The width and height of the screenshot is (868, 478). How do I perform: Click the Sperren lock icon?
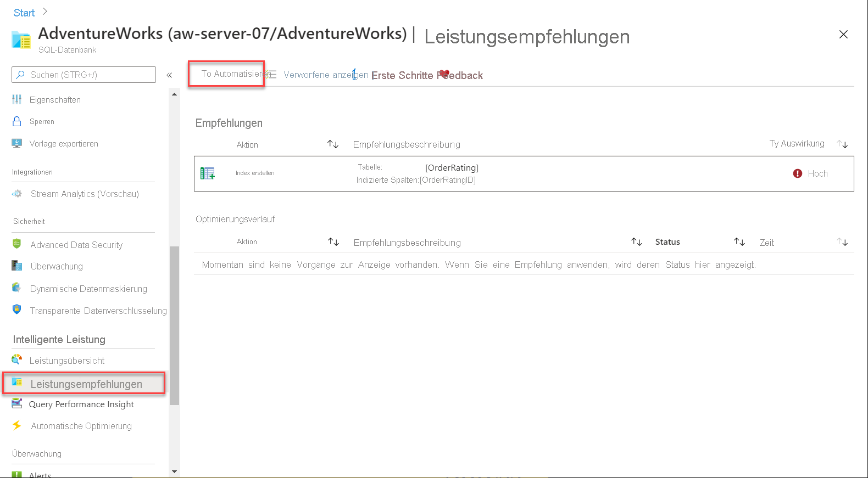(17, 121)
